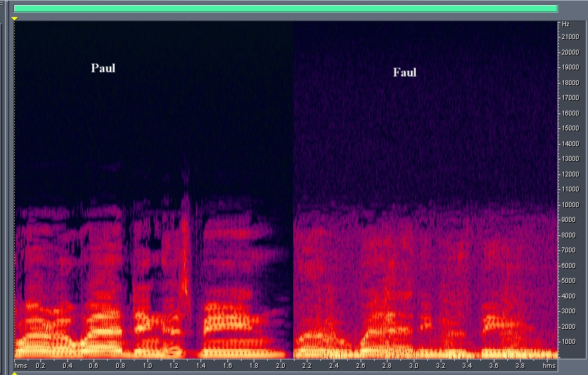Click the yellow marker below the time ruler

pyautogui.click(x=14, y=372)
